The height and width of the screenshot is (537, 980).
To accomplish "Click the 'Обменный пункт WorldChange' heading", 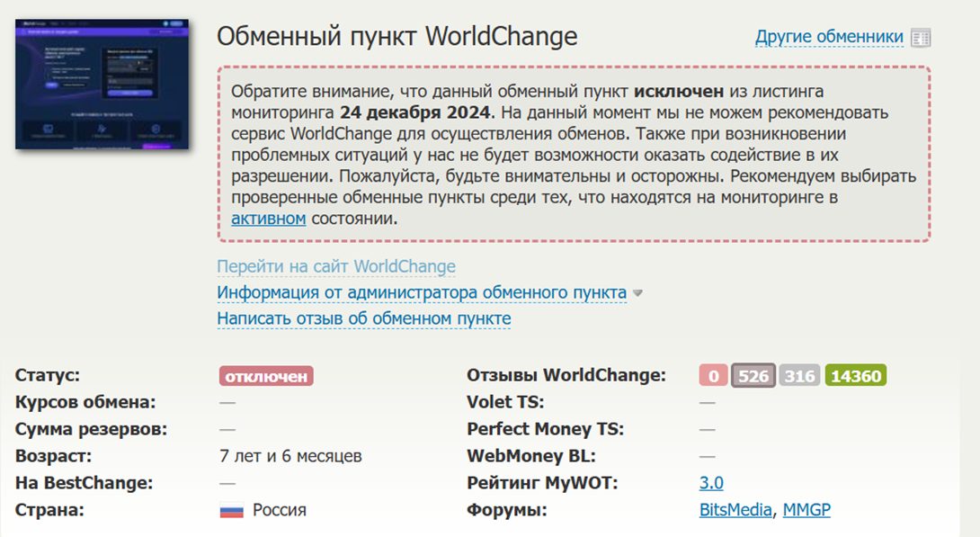I will [396, 36].
